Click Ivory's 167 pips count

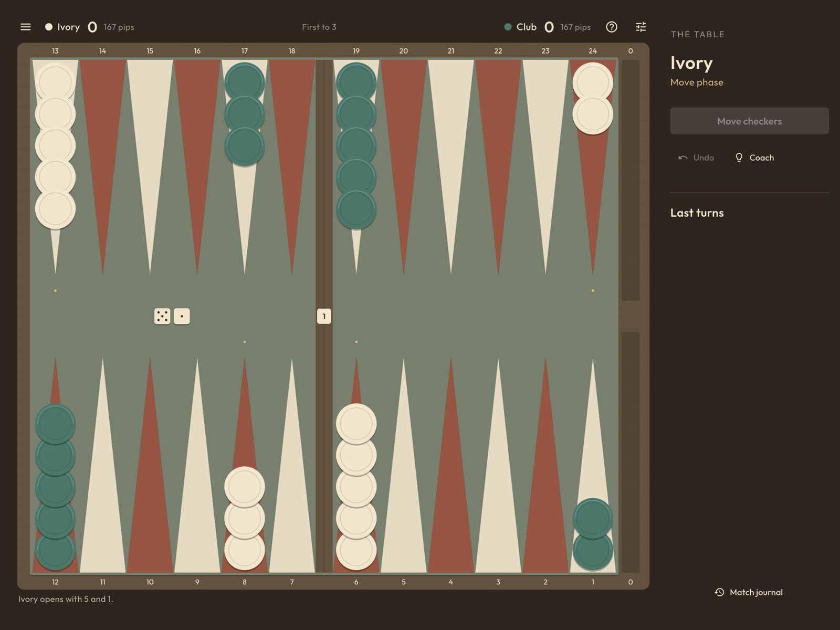(x=119, y=27)
